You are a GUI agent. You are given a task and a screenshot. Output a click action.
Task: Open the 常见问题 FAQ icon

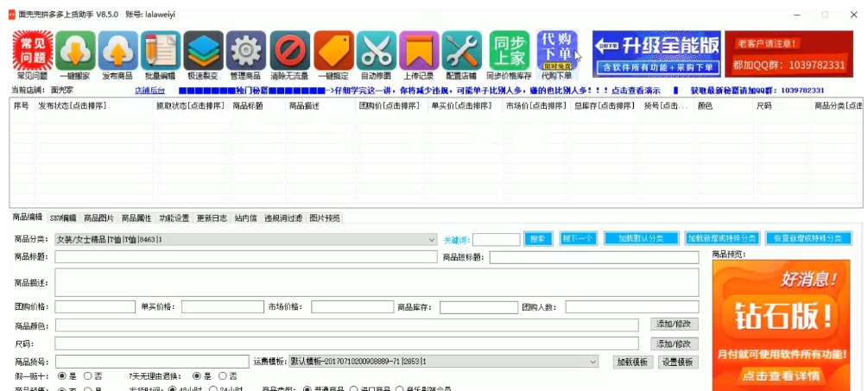33,51
